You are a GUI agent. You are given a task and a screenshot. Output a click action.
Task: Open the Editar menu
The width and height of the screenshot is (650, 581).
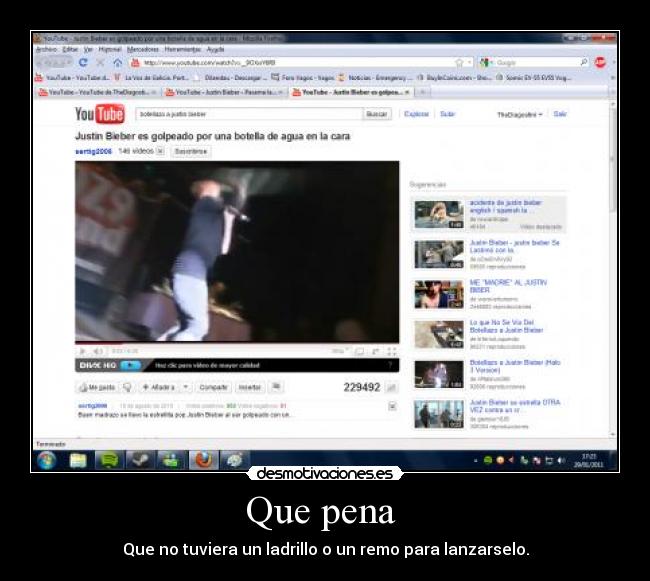point(70,49)
